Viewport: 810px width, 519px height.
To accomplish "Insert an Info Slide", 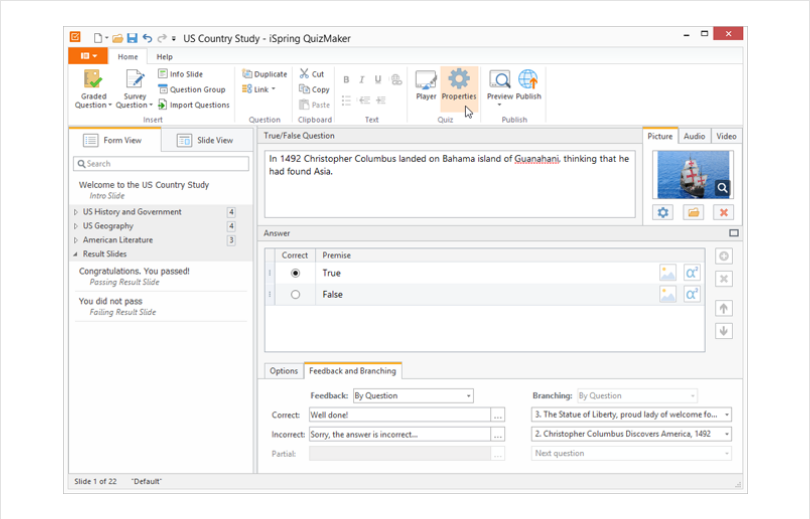I will pos(179,74).
